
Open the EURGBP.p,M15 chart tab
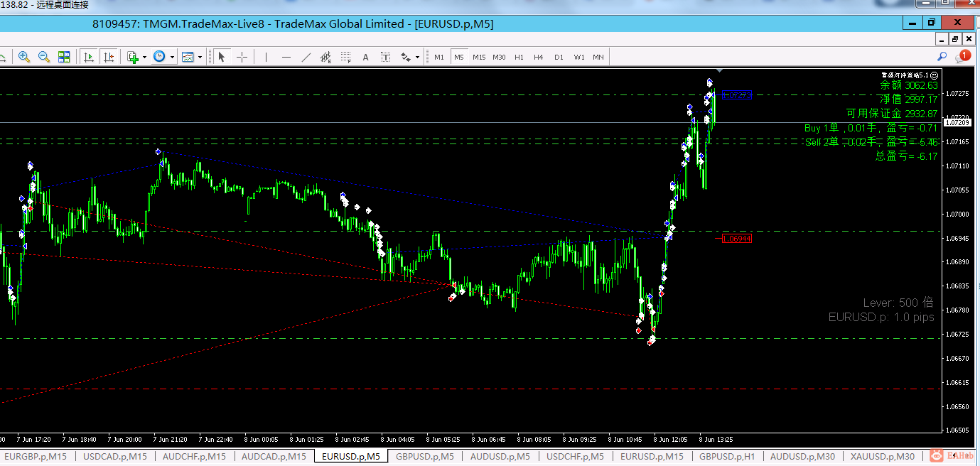(36, 456)
